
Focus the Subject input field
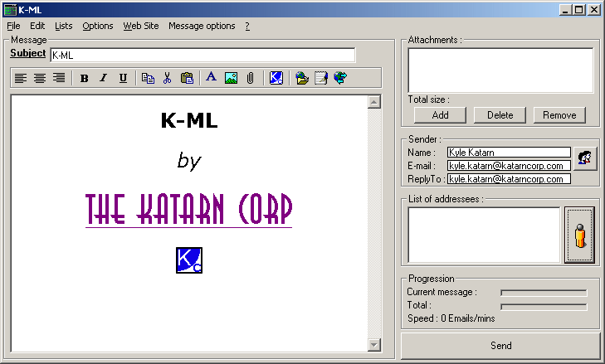point(202,56)
